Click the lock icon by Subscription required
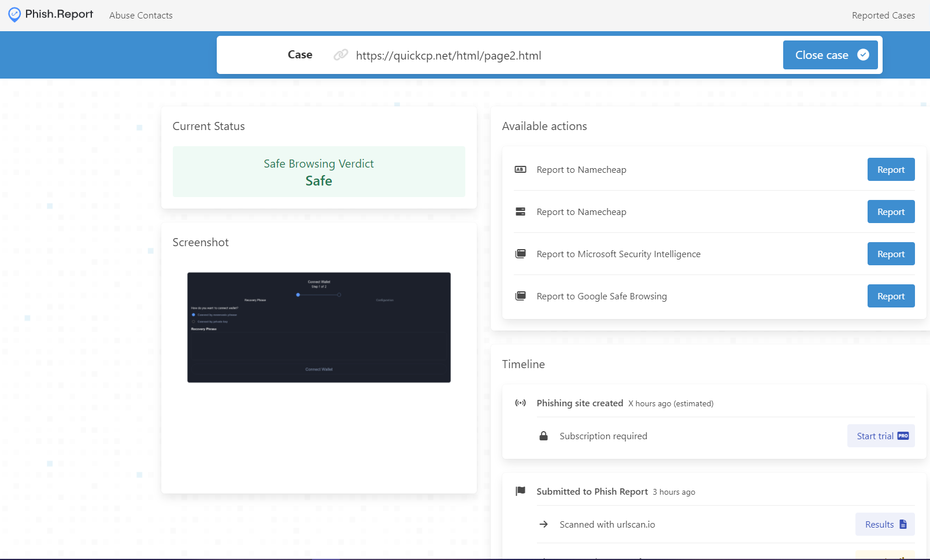 point(543,436)
